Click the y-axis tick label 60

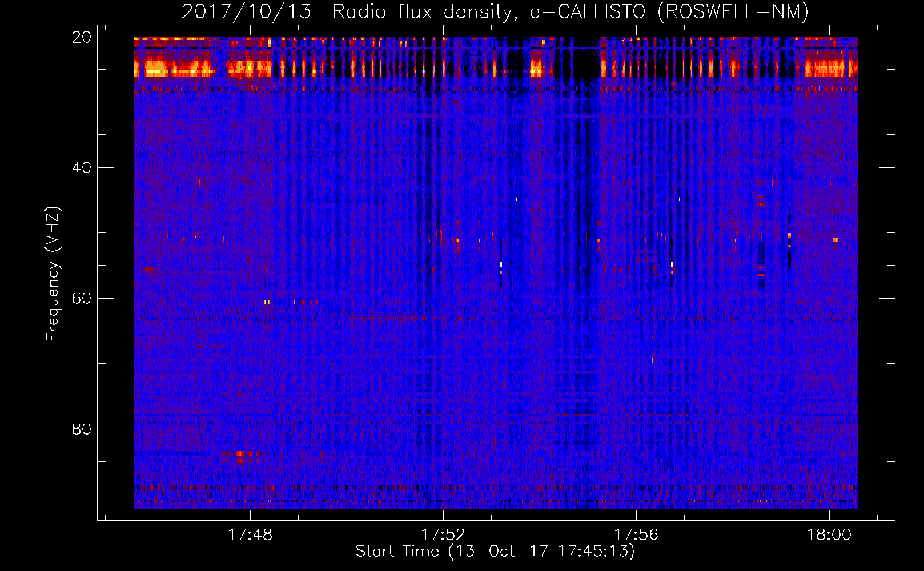point(82,298)
